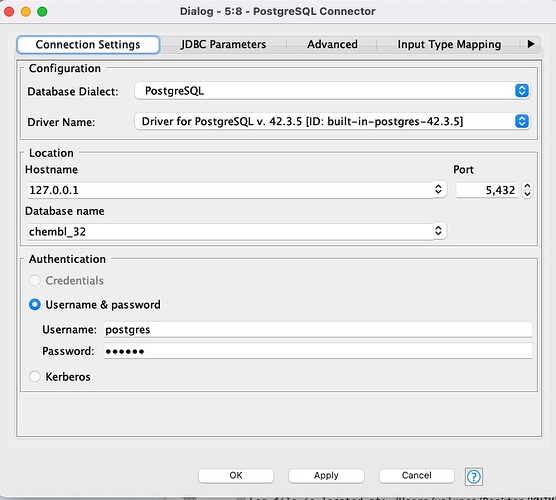Screen dimensions: 556x500
Task: Click the Username field containing postgres
Action: [x=318, y=329]
